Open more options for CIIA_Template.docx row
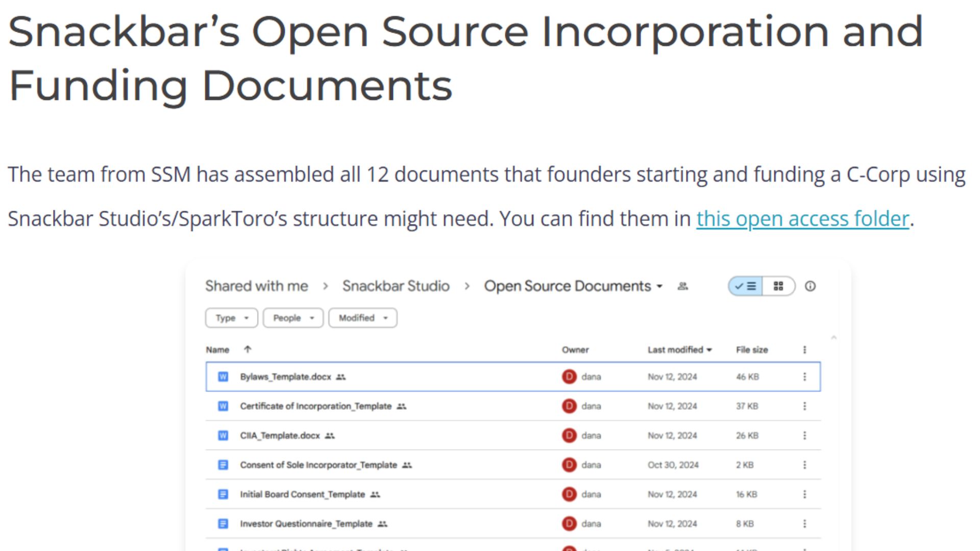 [x=804, y=435]
